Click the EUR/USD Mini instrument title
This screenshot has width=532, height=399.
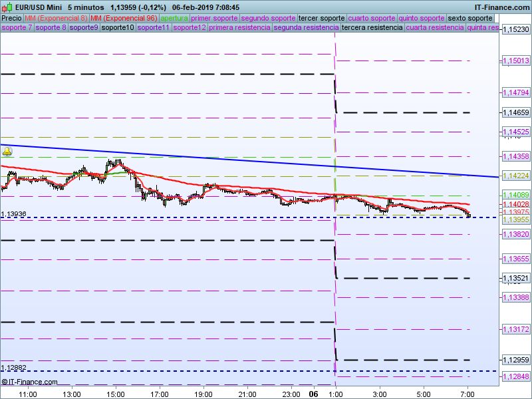39,7
